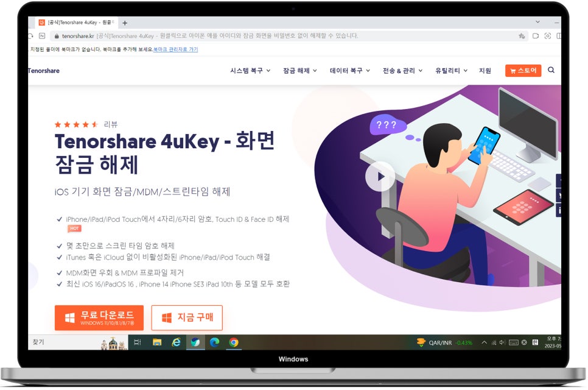The height and width of the screenshot is (390, 588).
Task: Click the text 'MDM화면 우회 & MDM 프로파일 제거'
Action: [x=125, y=273]
